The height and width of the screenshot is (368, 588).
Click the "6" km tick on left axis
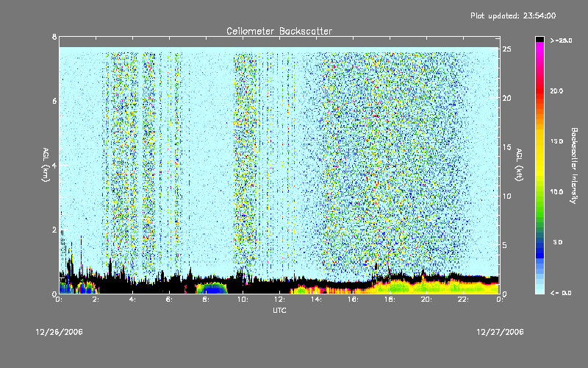(x=54, y=101)
